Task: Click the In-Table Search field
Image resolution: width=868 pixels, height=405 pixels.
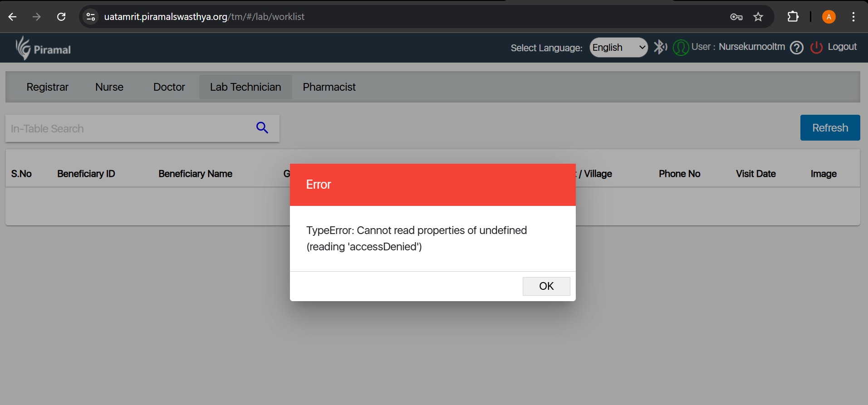Action: (x=129, y=129)
